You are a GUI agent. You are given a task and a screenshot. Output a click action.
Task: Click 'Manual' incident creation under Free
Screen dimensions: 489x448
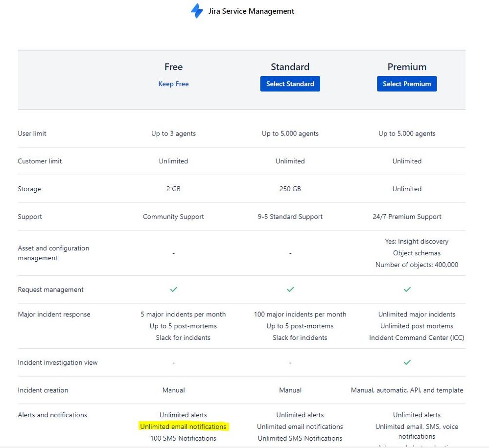click(x=173, y=390)
